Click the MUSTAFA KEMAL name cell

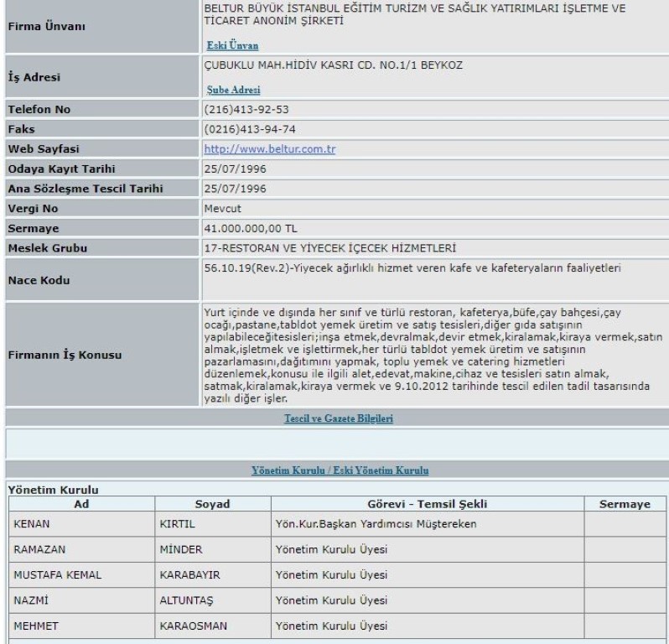coord(51,574)
